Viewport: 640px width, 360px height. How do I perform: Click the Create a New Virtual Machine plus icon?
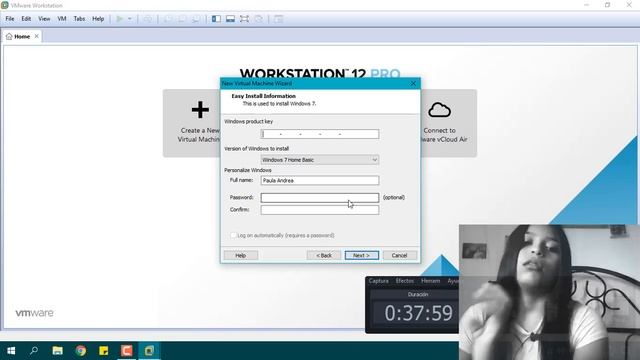click(x=200, y=110)
